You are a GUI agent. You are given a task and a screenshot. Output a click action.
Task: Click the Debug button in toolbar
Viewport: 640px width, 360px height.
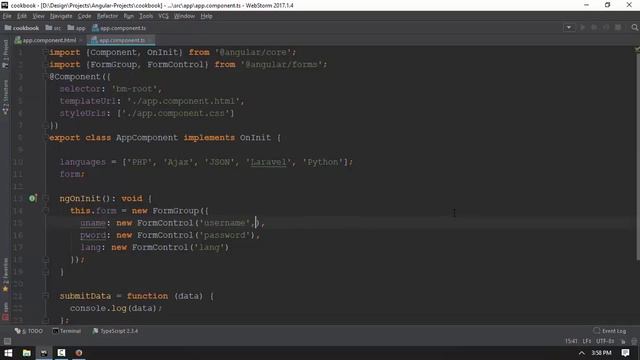[594, 28]
